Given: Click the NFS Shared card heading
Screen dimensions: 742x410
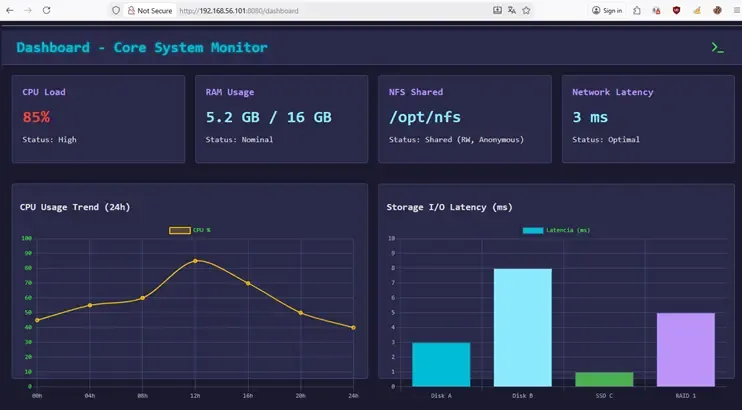Looking at the screenshot, I should (x=416, y=92).
